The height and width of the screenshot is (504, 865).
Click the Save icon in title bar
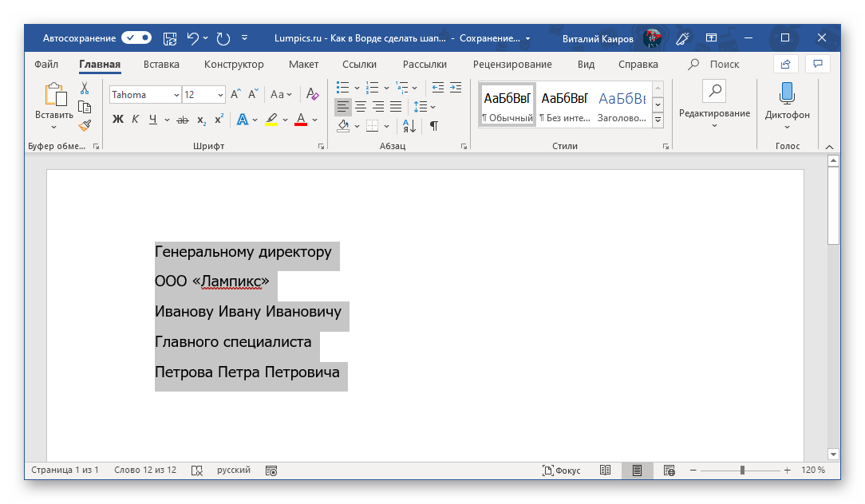coord(169,37)
